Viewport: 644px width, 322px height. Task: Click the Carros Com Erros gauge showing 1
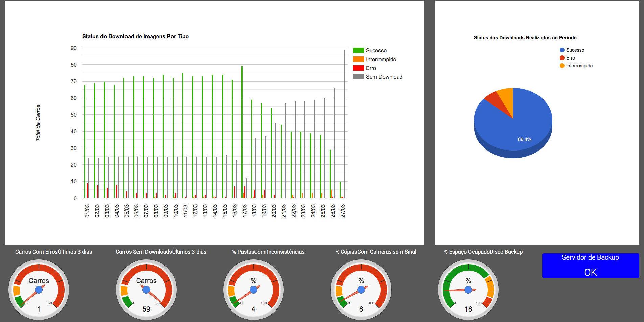pyautogui.click(x=39, y=290)
